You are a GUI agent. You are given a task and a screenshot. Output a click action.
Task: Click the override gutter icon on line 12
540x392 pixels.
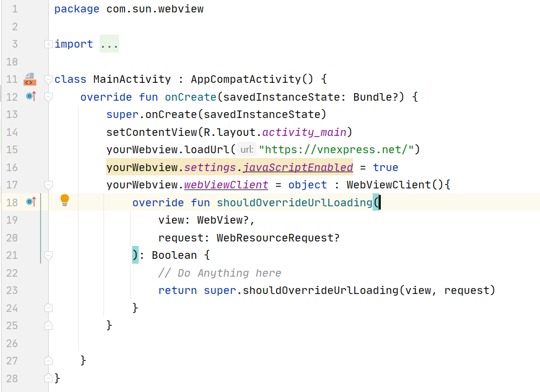point(31,96)
